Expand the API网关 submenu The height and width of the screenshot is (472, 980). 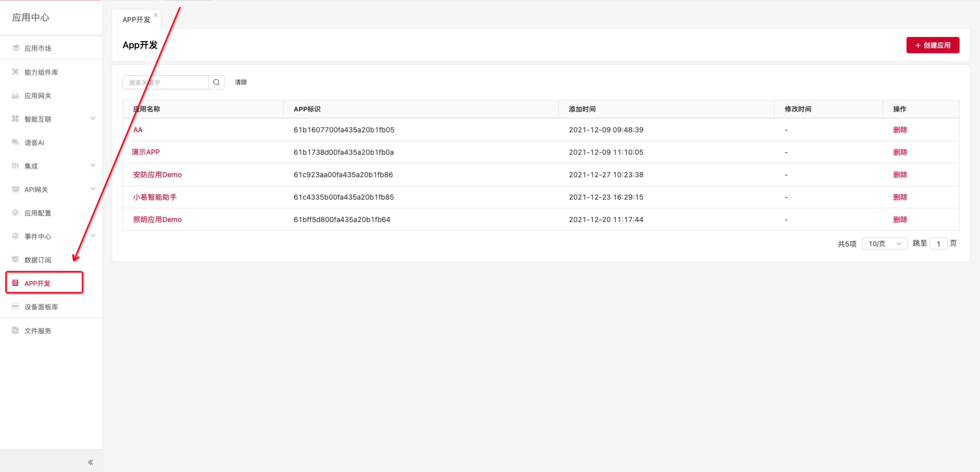click(x=92, y=188)
